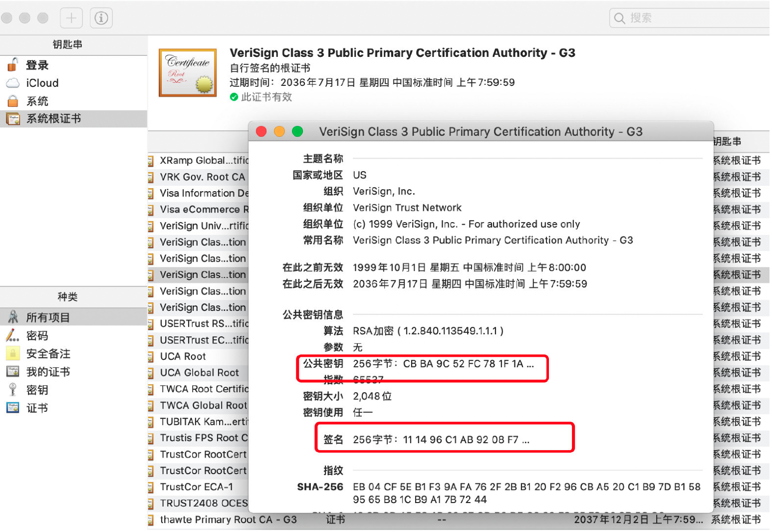Click the 签名 value 11 14 96 C1

[x=441, y=440]
